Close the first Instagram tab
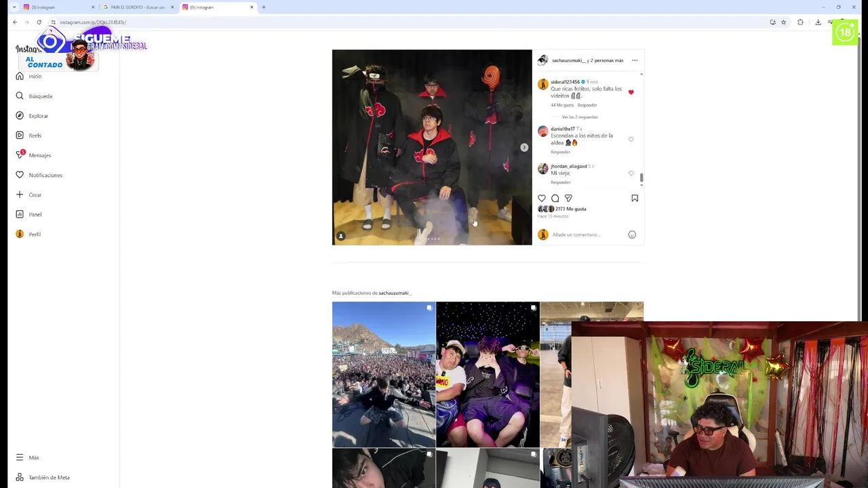This screenshot has height=488, width=868. coord(93,7)
